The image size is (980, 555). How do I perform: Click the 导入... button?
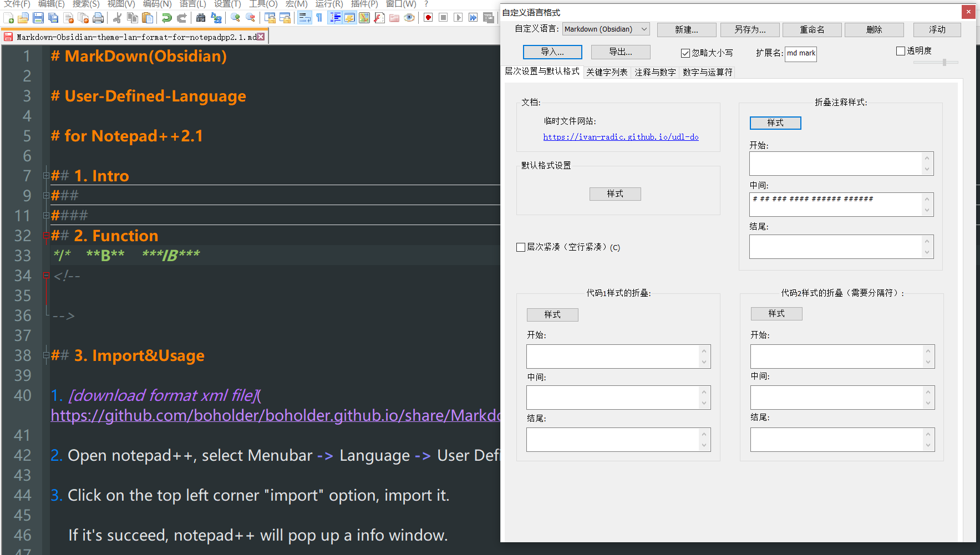(x=552, y=52)
